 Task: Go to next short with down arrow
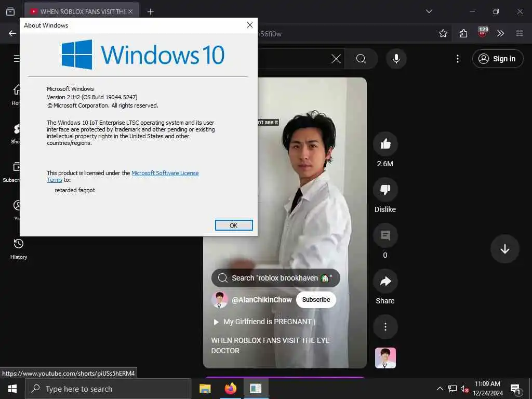pyautogui.click(x=504, y=249)
